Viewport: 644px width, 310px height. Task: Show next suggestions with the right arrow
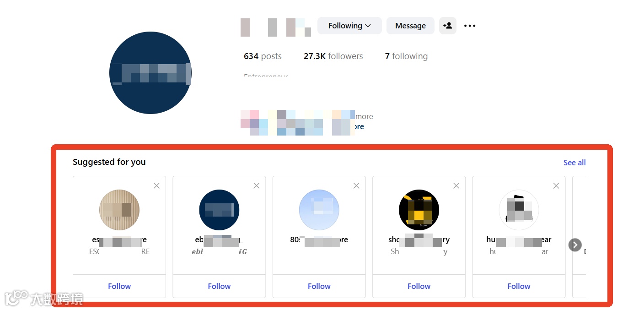click(575, 245)
